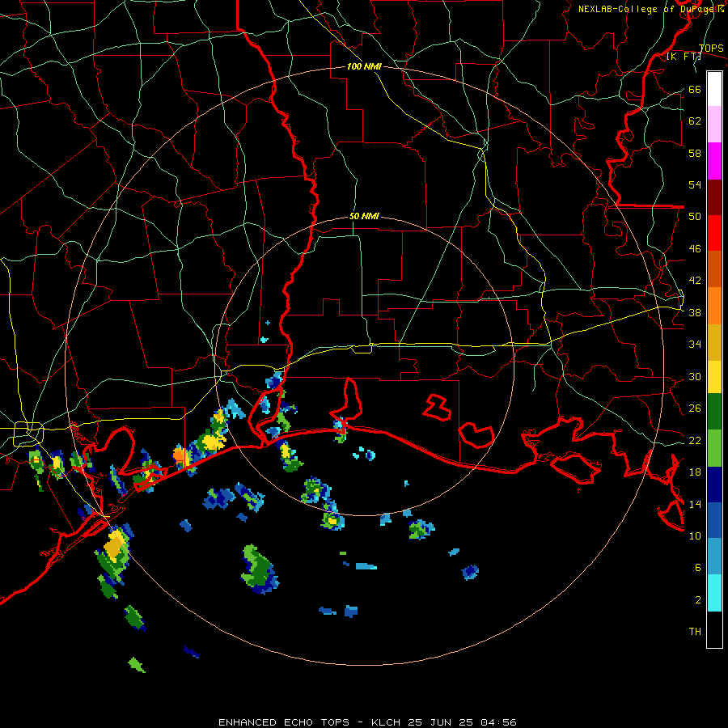Viewport: 728px width, 728px height.
Task: Click the legend value 14
Action: click(695, 505)
